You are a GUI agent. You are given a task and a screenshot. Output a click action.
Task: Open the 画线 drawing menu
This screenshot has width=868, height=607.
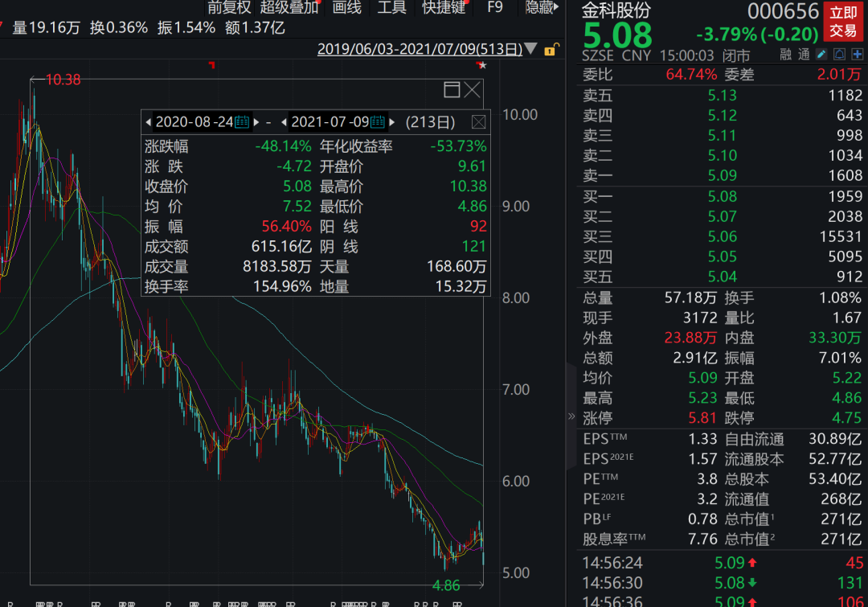[x=346, y=8]
